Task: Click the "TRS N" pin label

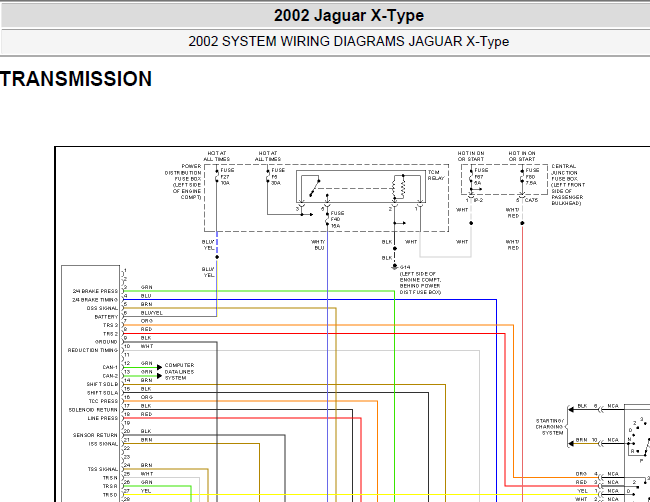Action: (x=110, y=478)
